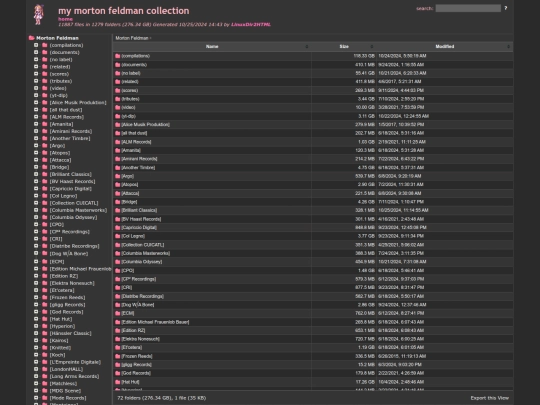Viewport: 540px width, 405px height.
Task: Open [all that dust] folder in the table
Action: pos(134,133)
